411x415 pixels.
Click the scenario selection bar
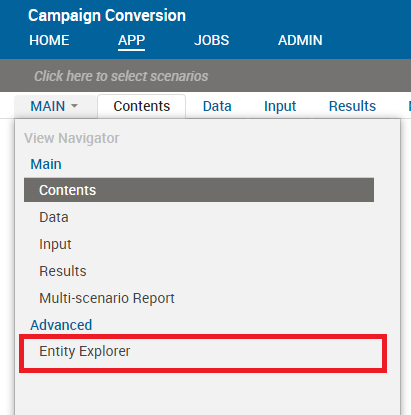205,76
